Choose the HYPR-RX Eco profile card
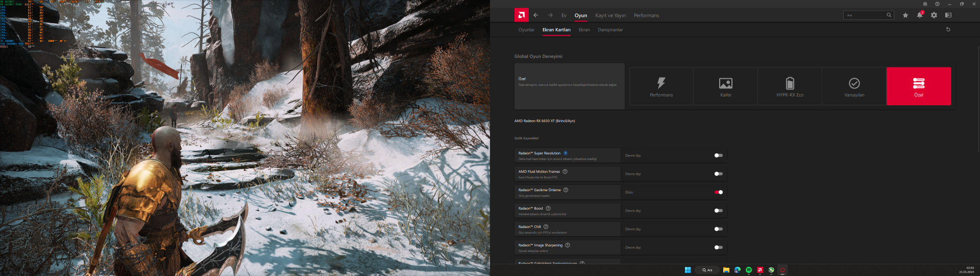 click(x=790, y=86)
